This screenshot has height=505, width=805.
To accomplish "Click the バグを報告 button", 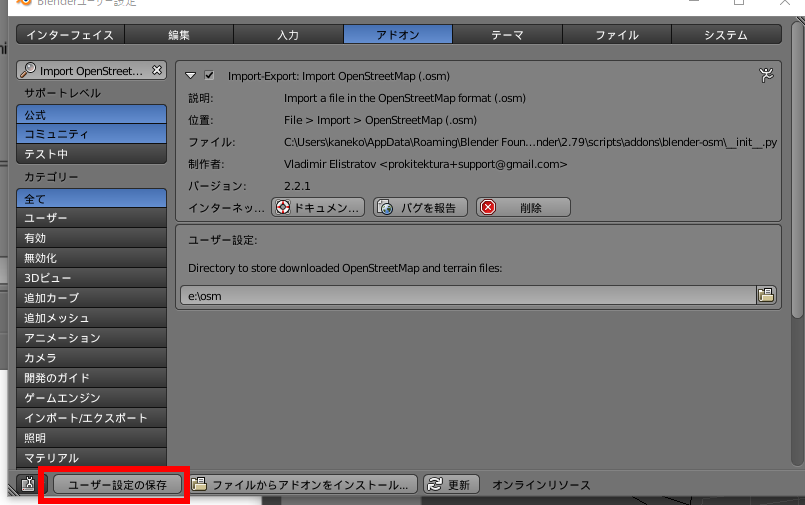I will tap(420, 207).
